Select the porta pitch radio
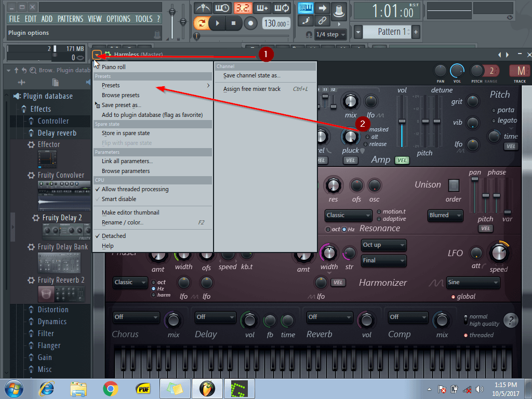The width and height of the screenshot is (532, 399). 494,110
